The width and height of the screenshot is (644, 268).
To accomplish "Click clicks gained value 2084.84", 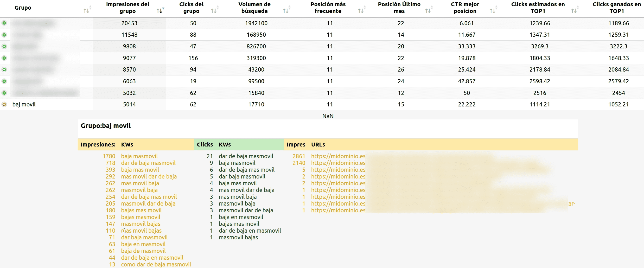I will pos(619,69).
